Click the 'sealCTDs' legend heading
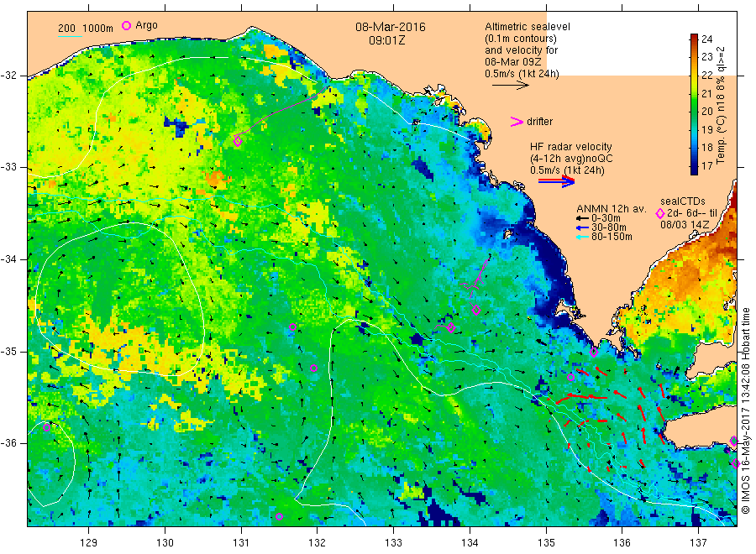 tap(683, 201)
